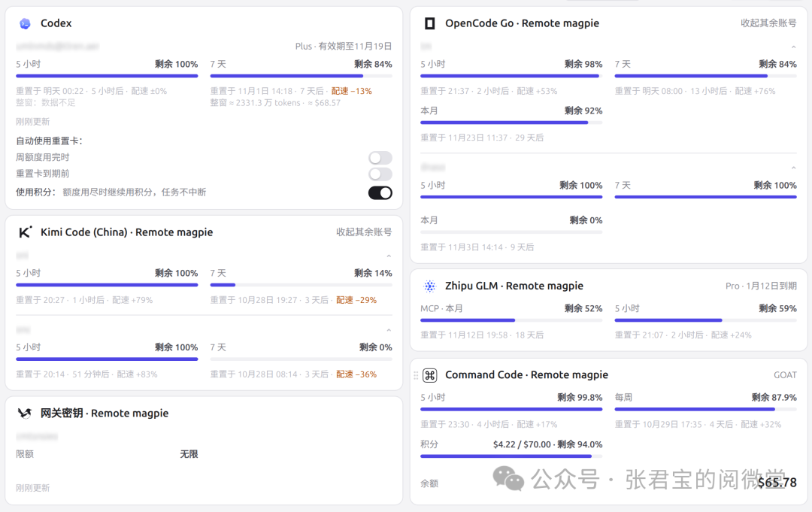Image resolution: width=812 pixels, height=512 pixels.
Task: Toggle the 重置卡到期前 switch
Action: click(380, 174)
